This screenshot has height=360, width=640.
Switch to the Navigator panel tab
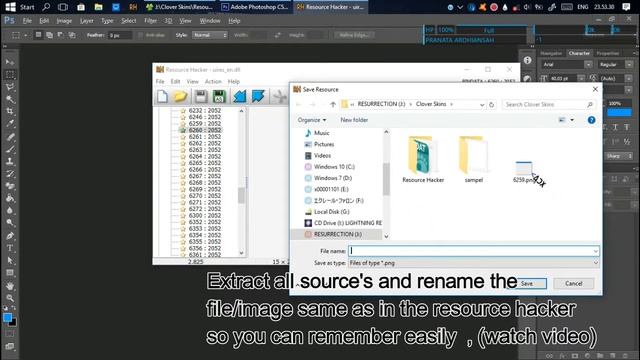pos(551,53)
